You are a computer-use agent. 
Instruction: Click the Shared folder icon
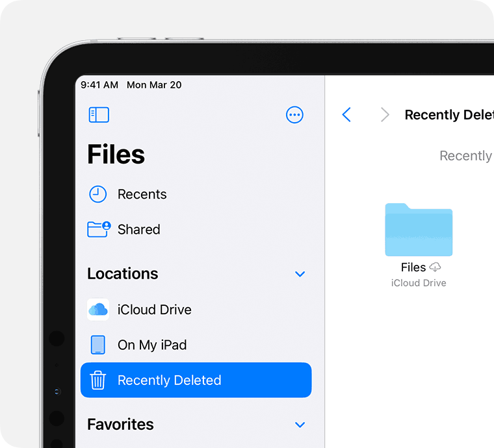[99, 229]
